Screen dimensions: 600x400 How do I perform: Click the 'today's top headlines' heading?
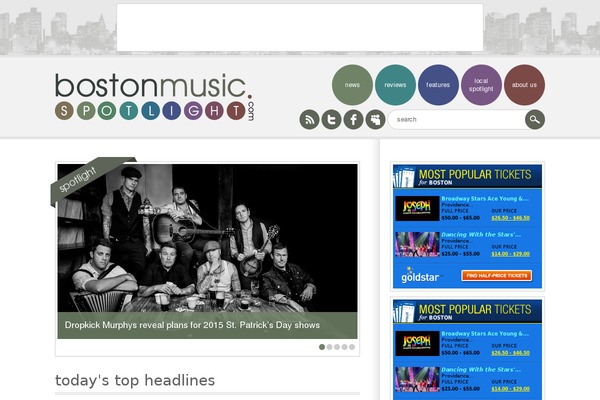135,380
